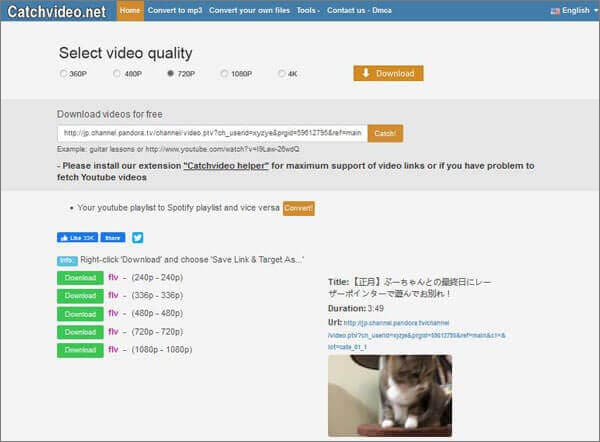The height and width of the screenshot is (442, 600).
Task: Open Contact us - Dmca page
Action: [x=359, y=11]
